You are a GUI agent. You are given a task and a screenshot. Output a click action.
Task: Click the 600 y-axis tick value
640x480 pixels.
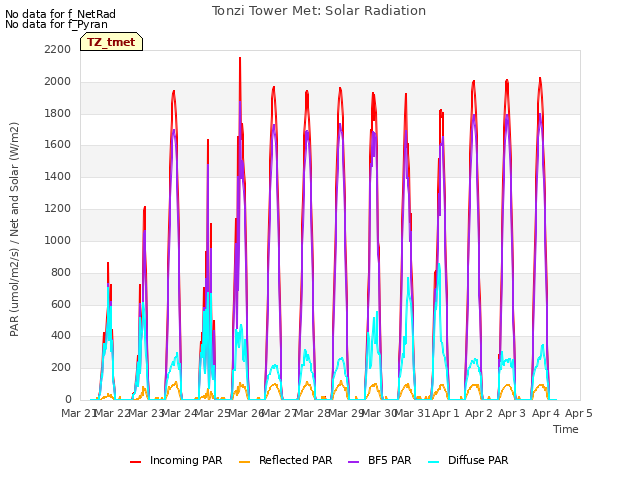61,304
